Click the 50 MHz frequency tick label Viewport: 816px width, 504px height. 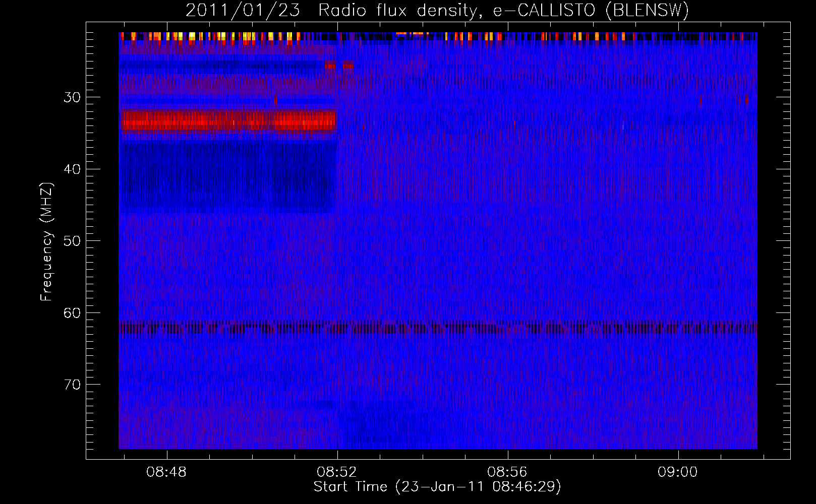coord(72,241)
